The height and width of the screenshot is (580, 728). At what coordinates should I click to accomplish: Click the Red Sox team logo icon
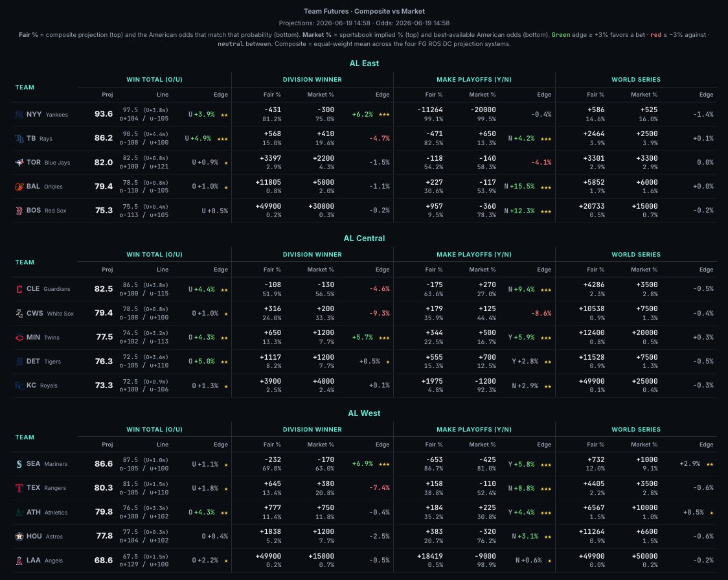click(19, 211)
